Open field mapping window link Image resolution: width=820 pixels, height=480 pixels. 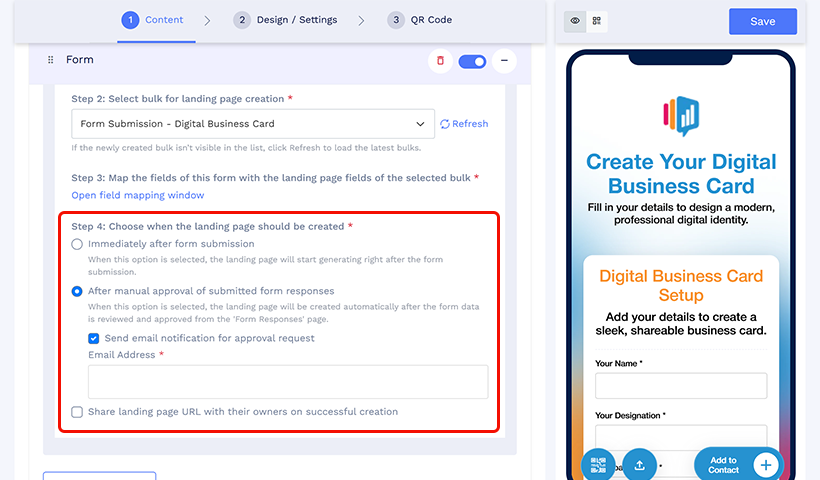pos(138,195)
